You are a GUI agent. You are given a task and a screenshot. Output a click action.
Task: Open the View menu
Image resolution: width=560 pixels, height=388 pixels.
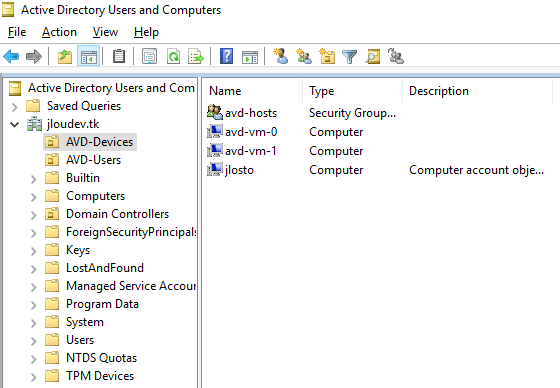point(105,32)
